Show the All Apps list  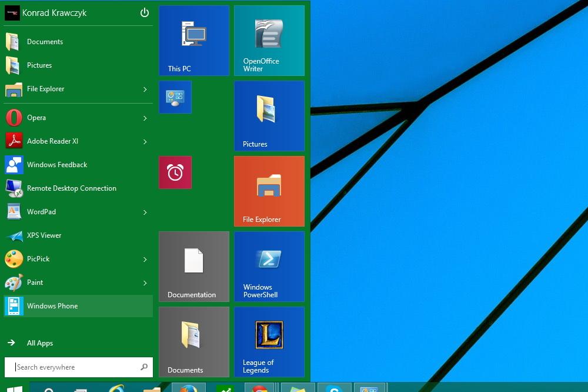click(x=40, y=343)
